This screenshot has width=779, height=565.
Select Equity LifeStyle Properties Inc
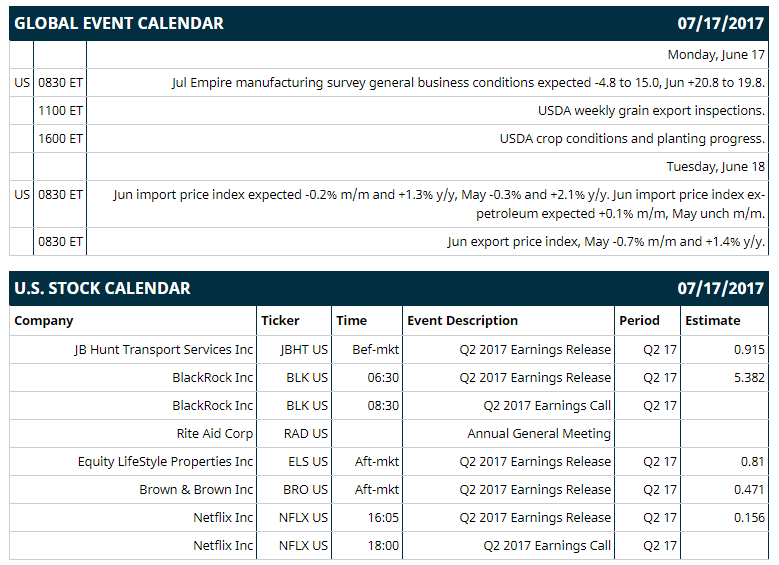point(165,462)
